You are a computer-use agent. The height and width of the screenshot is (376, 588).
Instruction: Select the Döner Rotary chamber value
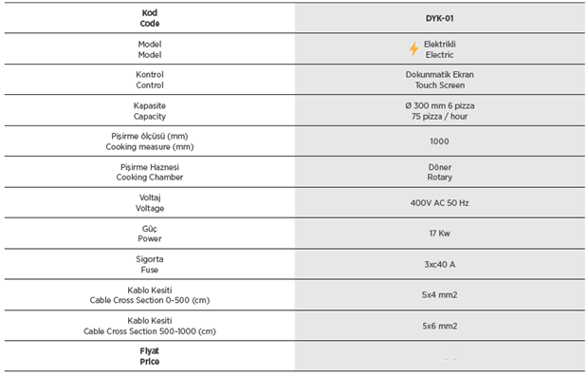click(439, 172)
